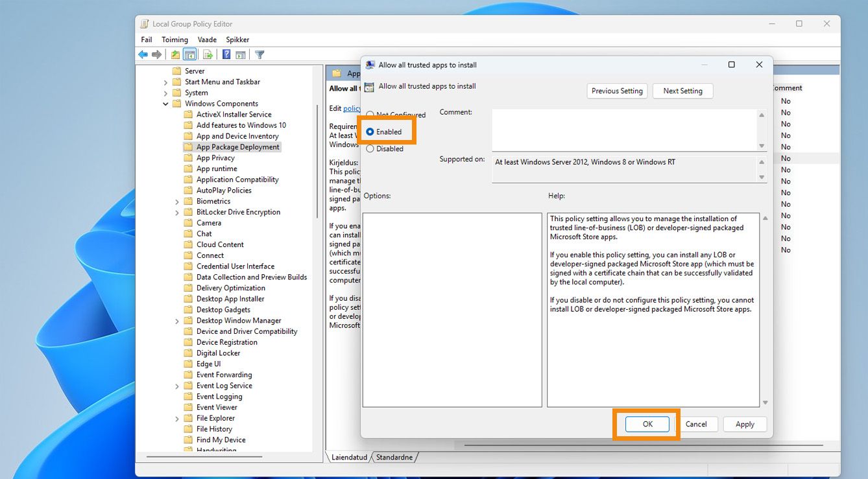Image resolution: width=868 pixels, height=479 pixels.
Task: Switch to the Standardne tab
Action: (394, 457)
